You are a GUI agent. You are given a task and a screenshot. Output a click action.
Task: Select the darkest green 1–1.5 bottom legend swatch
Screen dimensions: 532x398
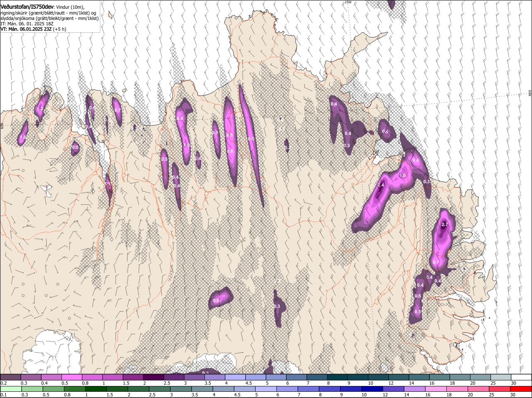point(96,389)
